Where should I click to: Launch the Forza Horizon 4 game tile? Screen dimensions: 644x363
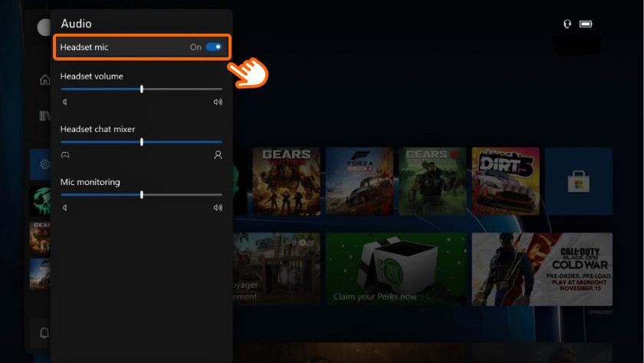point(359,181)
